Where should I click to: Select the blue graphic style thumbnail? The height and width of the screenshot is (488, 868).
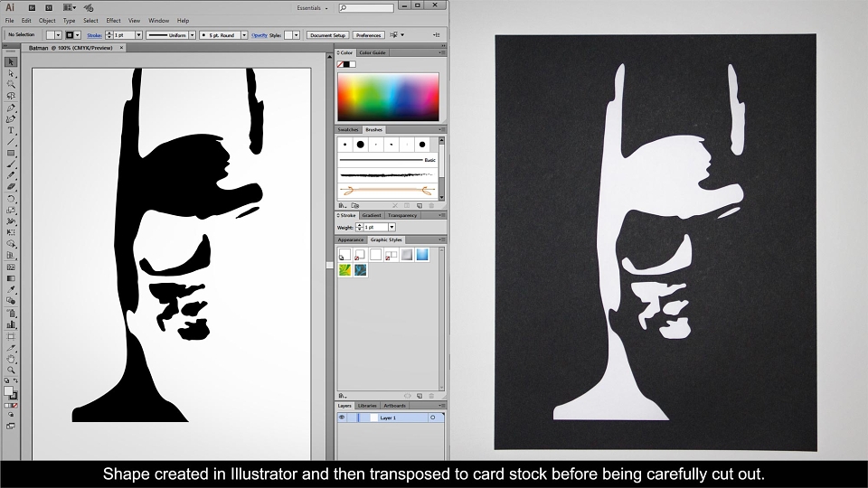[422, 255]
